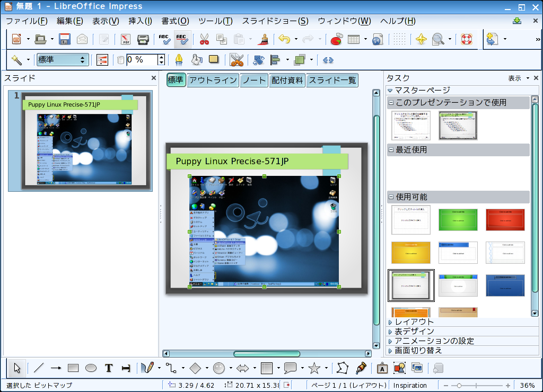Select the yellow master page thumbnail
This screenshot has height=392, width=543.
click(411, 253)
